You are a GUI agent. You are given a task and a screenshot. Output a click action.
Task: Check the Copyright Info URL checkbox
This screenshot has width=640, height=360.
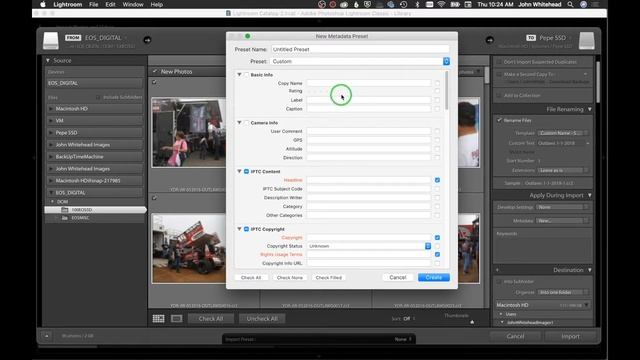[x=437, y=263]
